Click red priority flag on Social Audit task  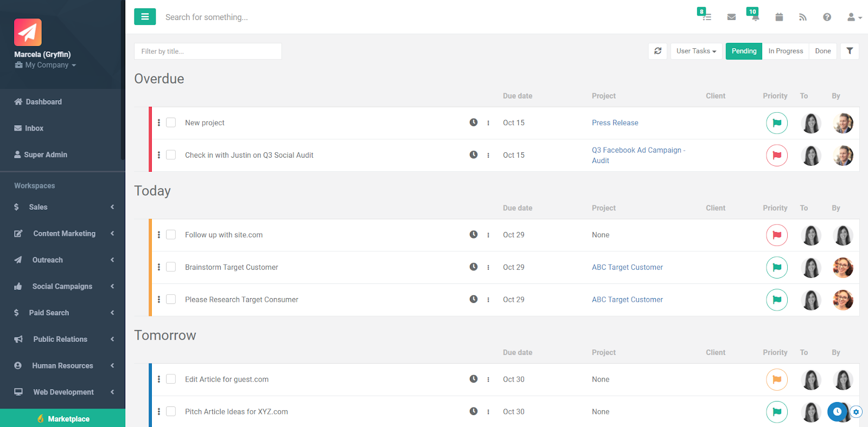pos(776,156)
